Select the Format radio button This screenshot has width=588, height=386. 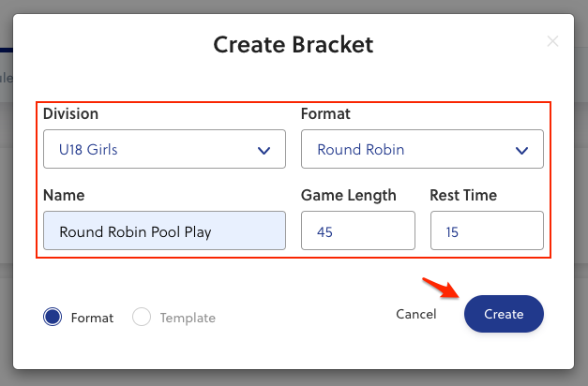coord(53,317)
